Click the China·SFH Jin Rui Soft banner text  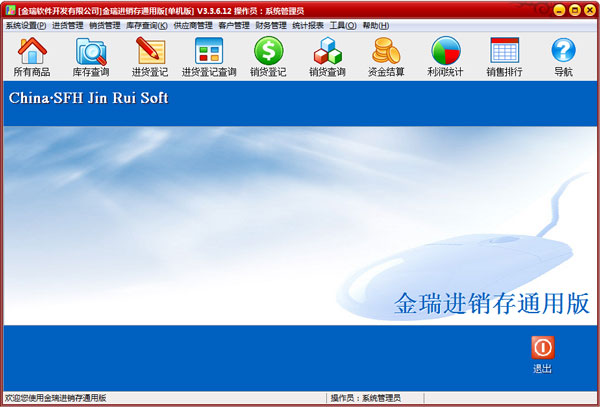point(89,98)
